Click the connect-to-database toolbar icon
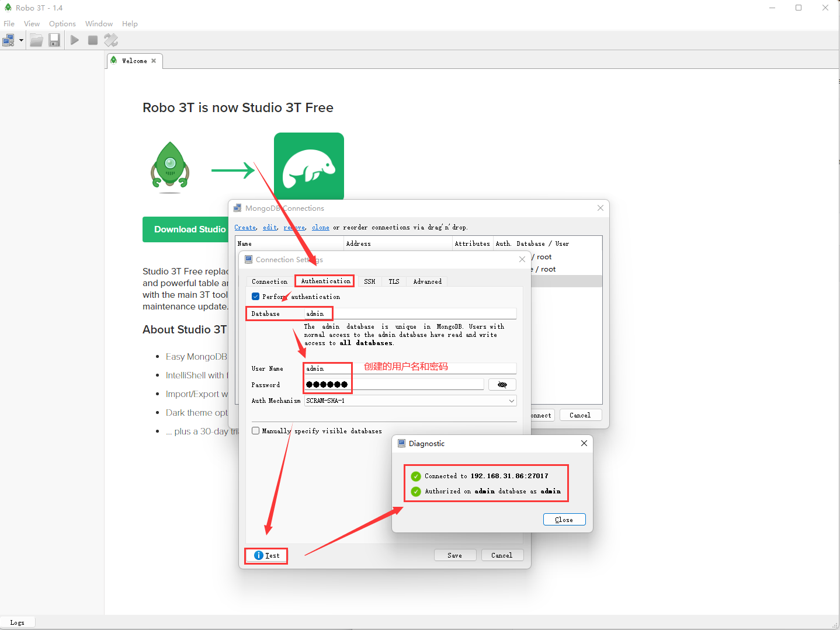 point(8,40)
